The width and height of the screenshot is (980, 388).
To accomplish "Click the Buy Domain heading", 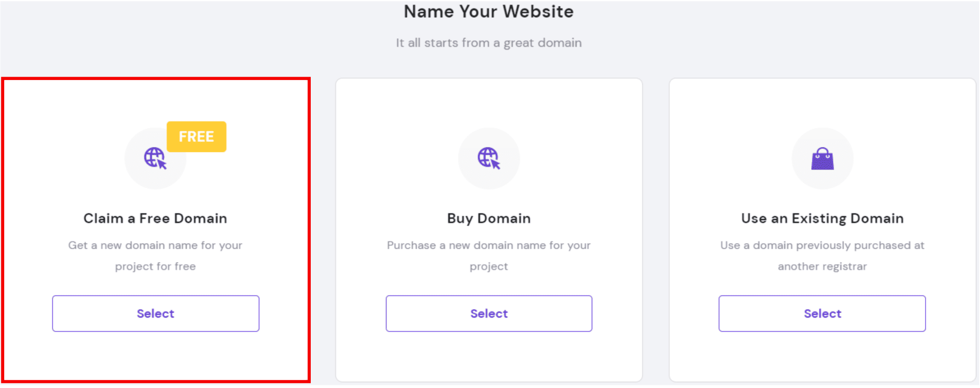I will pos(489,218).
